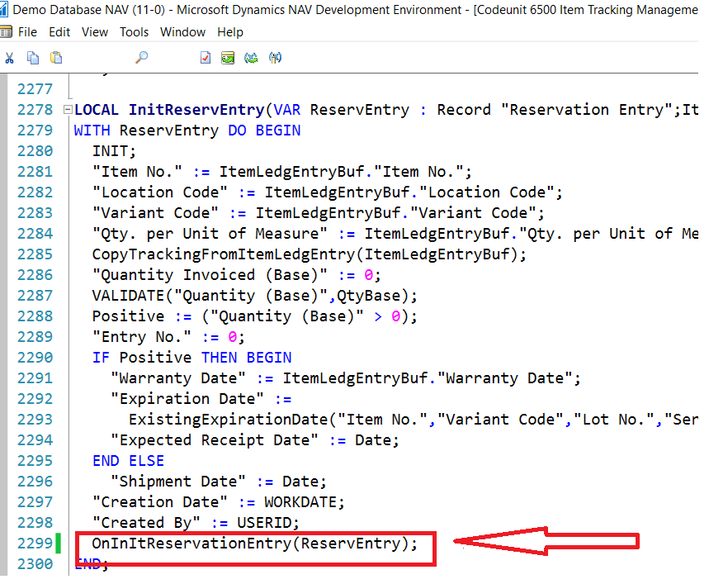This screenshot has width=728, height=584.
Task: Click the ExistingExpirationDate function call
Action: point(414,420)
